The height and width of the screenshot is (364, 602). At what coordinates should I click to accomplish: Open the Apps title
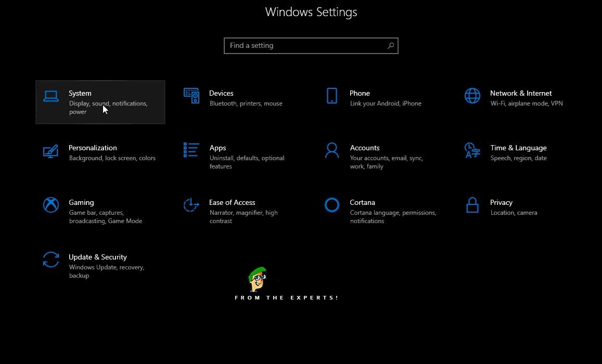click(x=217, y=148)
